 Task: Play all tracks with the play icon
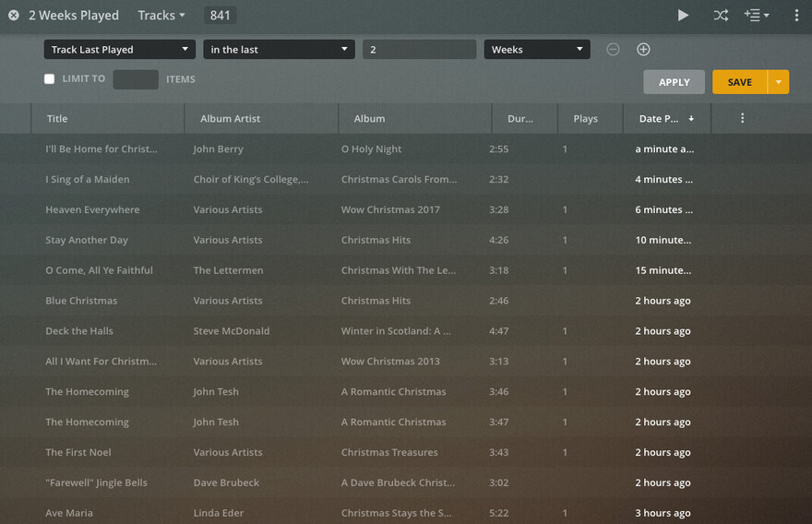pos(683,16)
